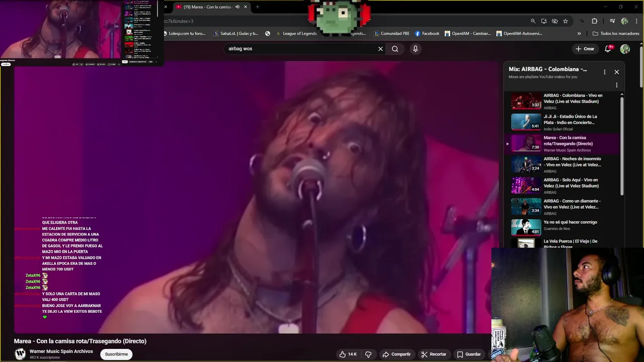The image size is (644, 362).
Task: Open the Comunidad PBE bookmark
Action: pyautogui.click(x=391, y=34)
